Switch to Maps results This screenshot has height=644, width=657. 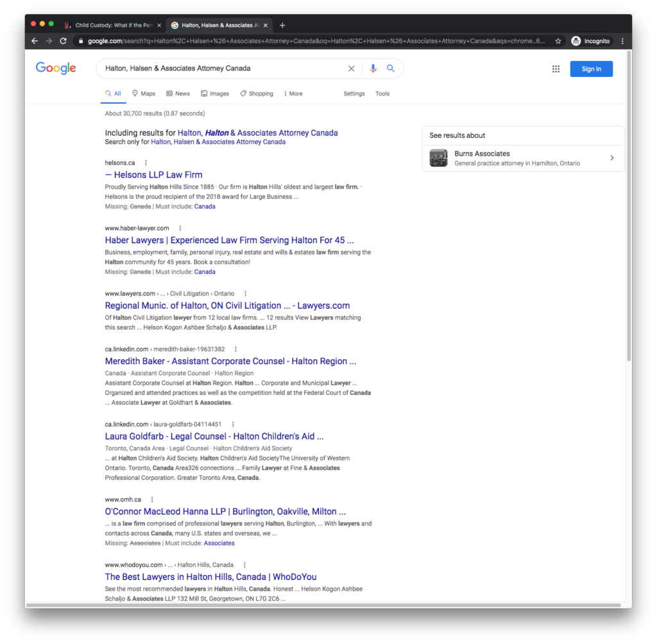click(x=144, y=94)
